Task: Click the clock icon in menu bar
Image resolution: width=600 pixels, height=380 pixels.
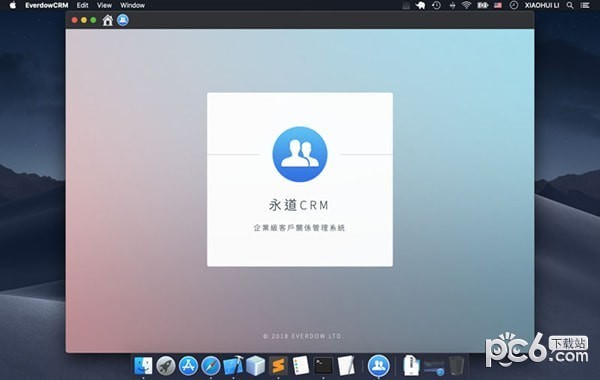Action: tap(514, 5)
